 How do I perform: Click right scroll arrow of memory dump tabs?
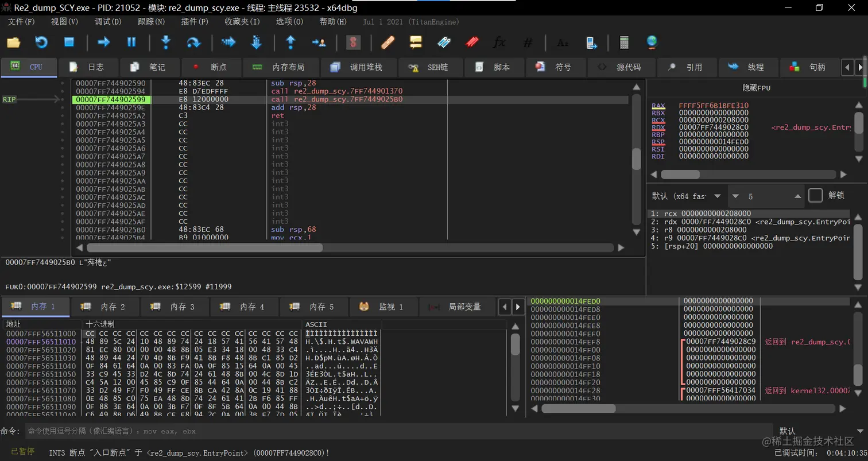(517, 307)
